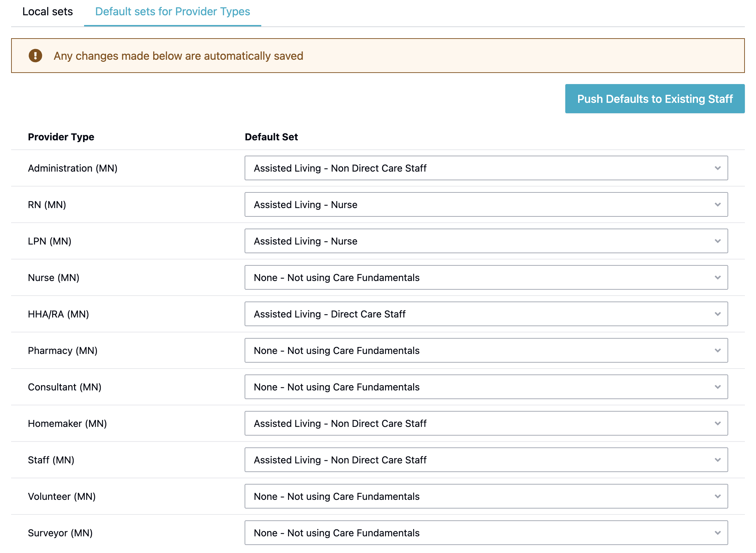Click the chevron arrow in Staff (MN) row
This screenshot has width=756, height=553.
717,460
